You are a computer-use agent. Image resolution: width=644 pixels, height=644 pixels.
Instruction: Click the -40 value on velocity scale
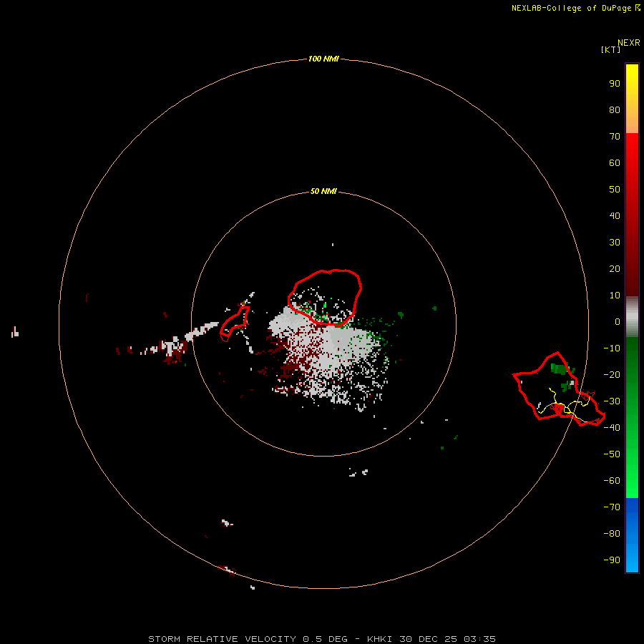612,428
